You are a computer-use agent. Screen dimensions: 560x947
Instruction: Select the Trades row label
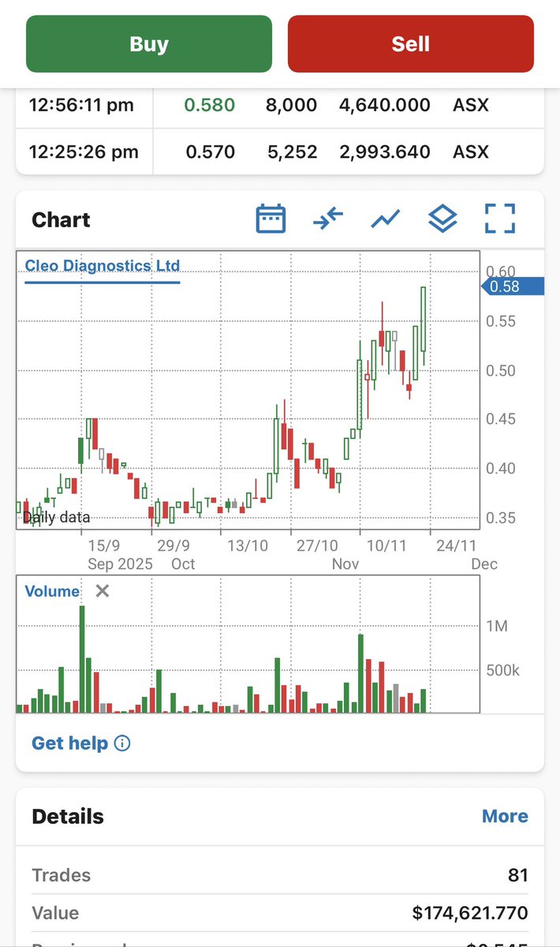tap(61, 875)
